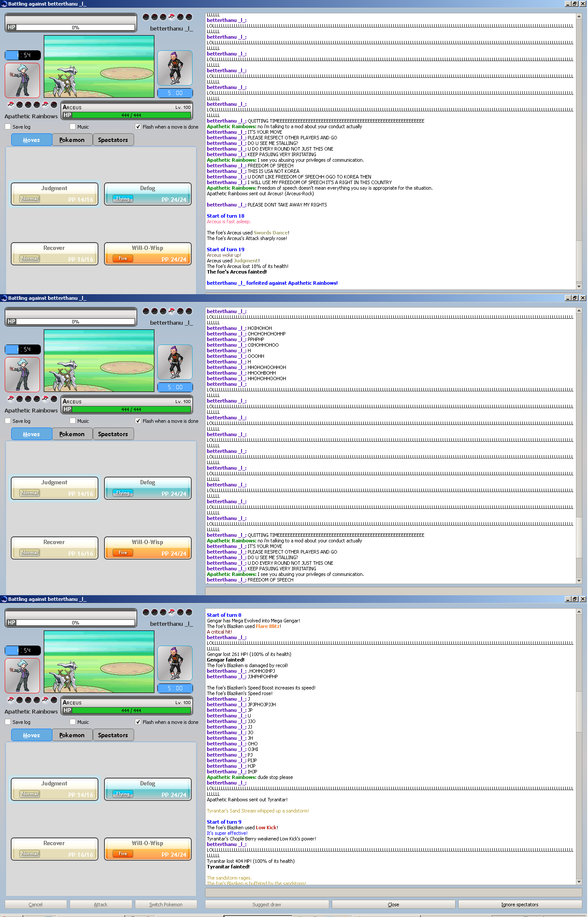Click chat log scrollbar down arrow in middle window
The image size is (588, 917).
pos(579,581)
